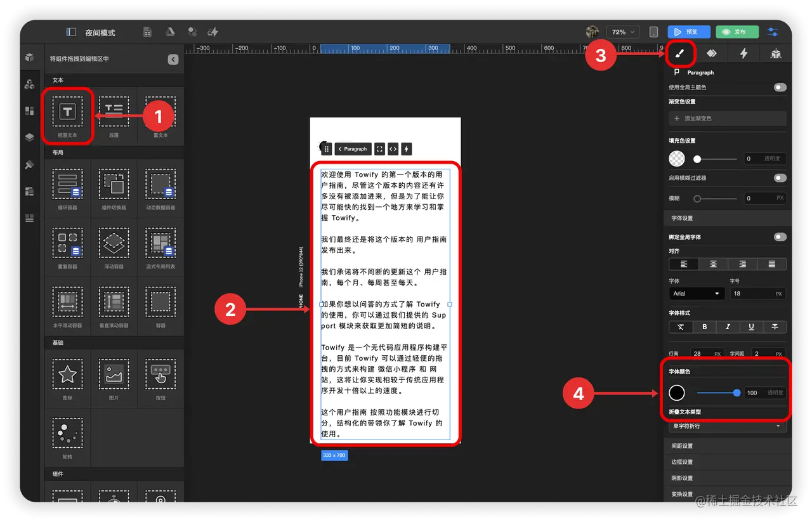Pick the 重复容器 repeat container component
The image size is (812, 522).
[x=67, y=247]
